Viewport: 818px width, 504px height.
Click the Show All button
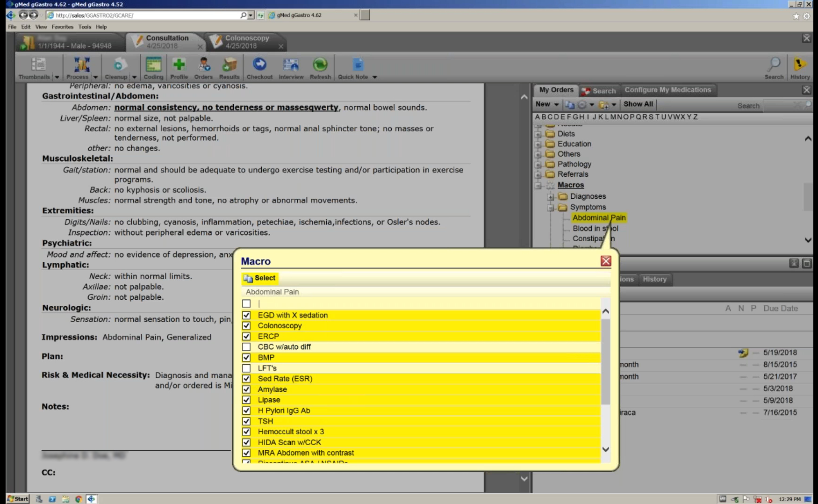[638, 104]
